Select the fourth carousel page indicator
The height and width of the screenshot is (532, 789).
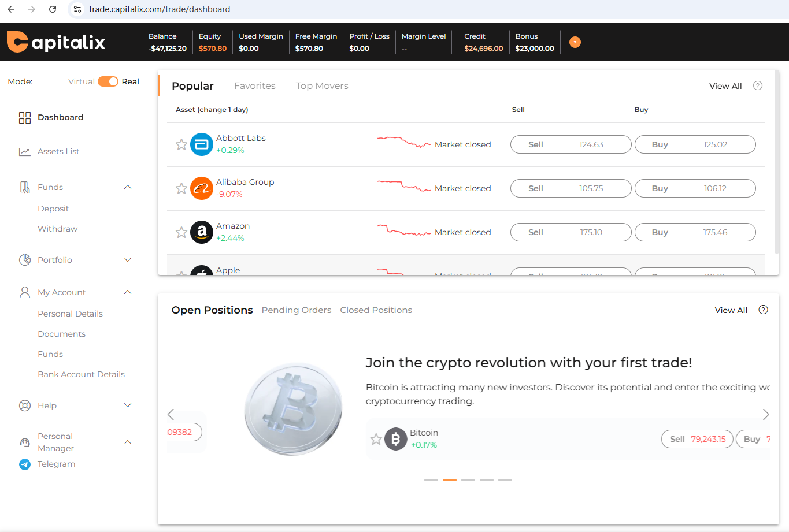(x=487, y=480)
